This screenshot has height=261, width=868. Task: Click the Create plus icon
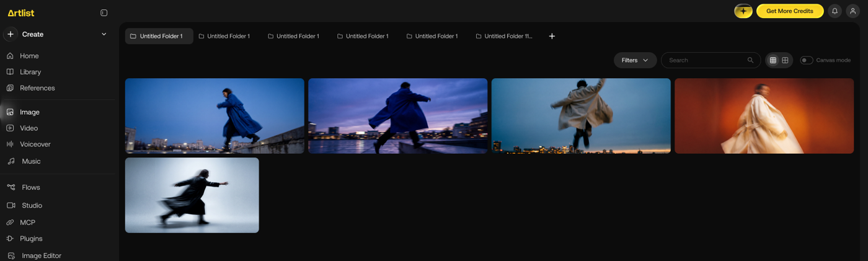(x=11, y=34)
